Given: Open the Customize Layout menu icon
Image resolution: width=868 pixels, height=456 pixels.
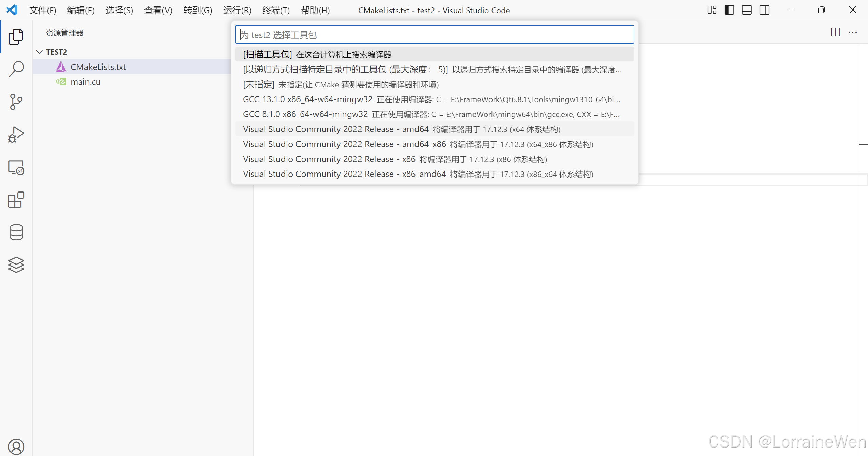Looking at the screenshot, I should coord(712,10).
